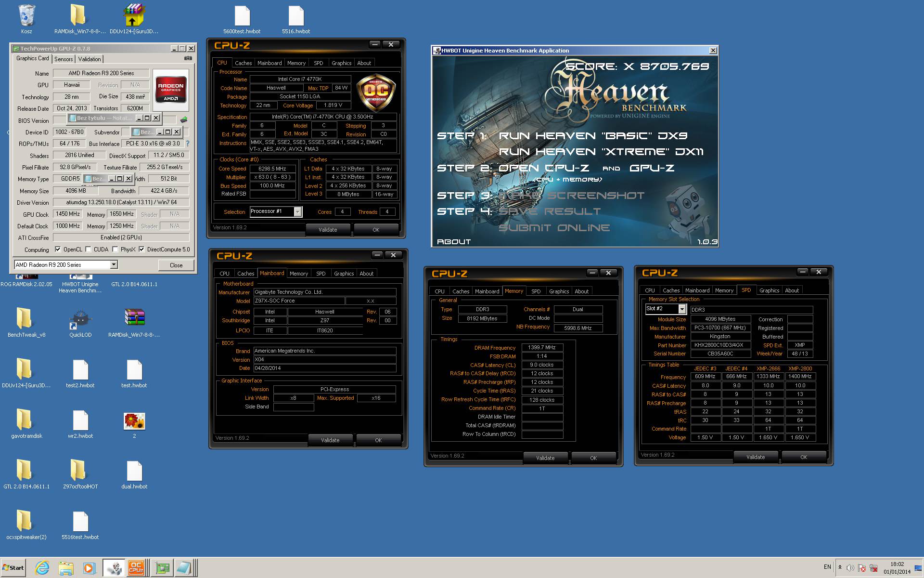
Task: Click the GPU-Z BIOS save chip icon
Action: 184,119
